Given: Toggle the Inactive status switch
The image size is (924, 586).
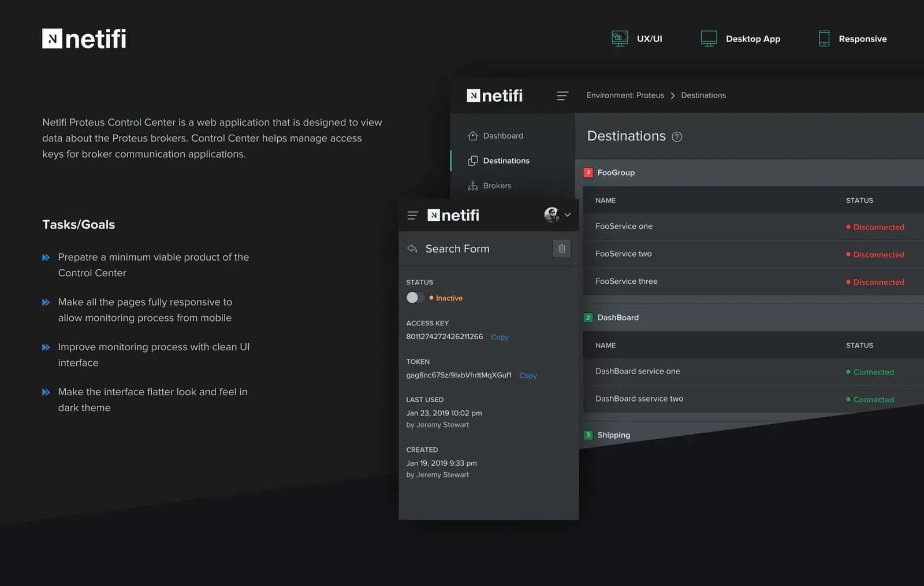Looking at the screenshot, I should (x=415, y=298).
